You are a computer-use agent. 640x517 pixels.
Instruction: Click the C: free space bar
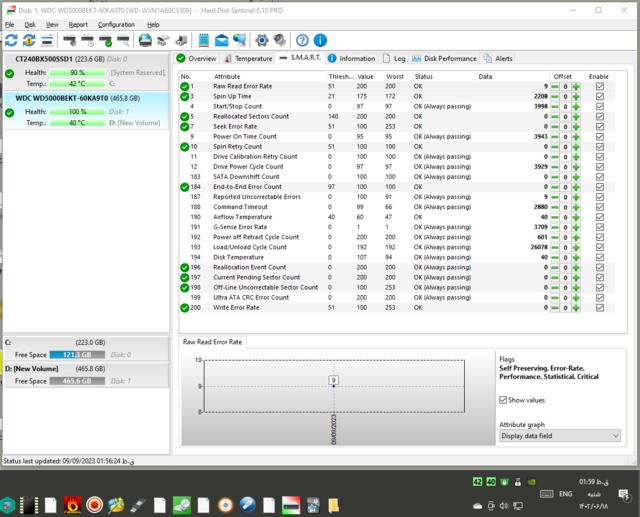tap(75, 354)
